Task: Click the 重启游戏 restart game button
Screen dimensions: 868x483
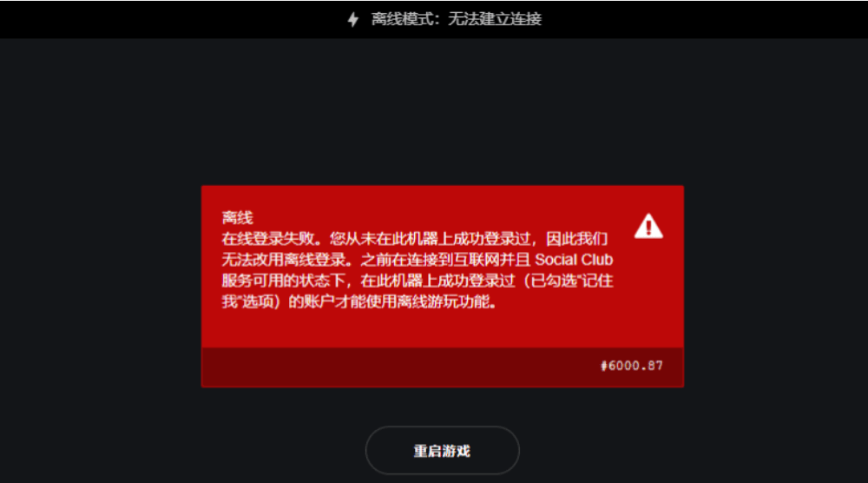Action: 443,450
